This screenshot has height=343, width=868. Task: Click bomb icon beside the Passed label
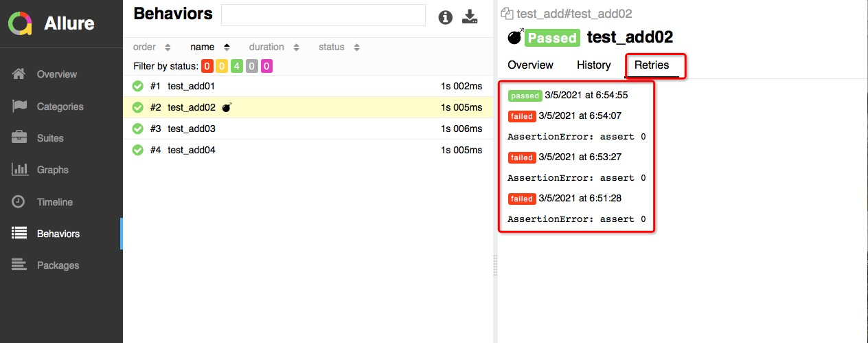pyautogui.click(x=515, y=37)
